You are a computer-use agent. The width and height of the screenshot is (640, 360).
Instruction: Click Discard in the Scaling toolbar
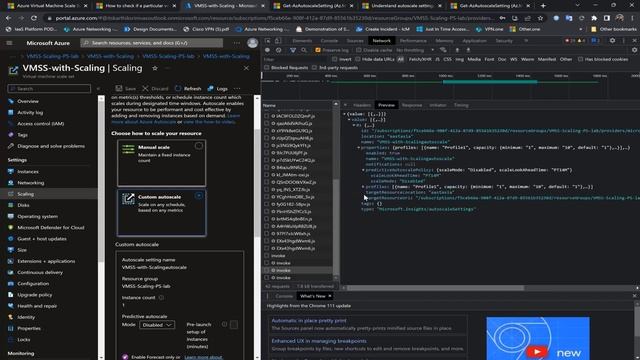155,89
